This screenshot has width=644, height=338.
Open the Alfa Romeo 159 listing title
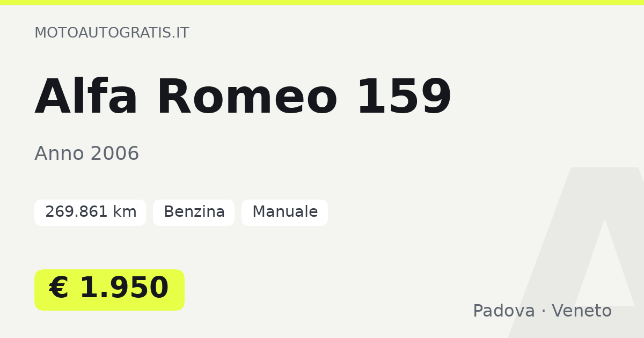coord(243,98)
